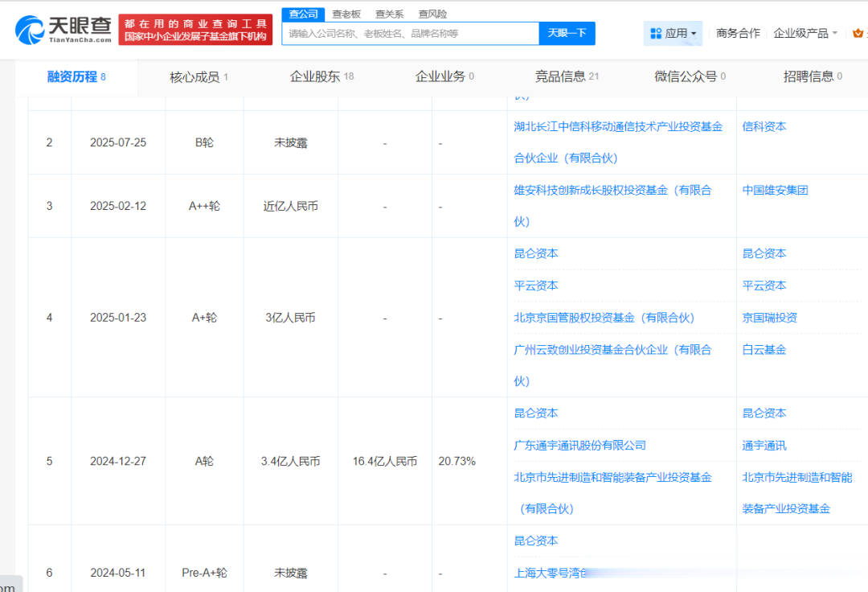Open the 企业股东 tab
Screen dimensions: 868x592
(x=321, y=76)
